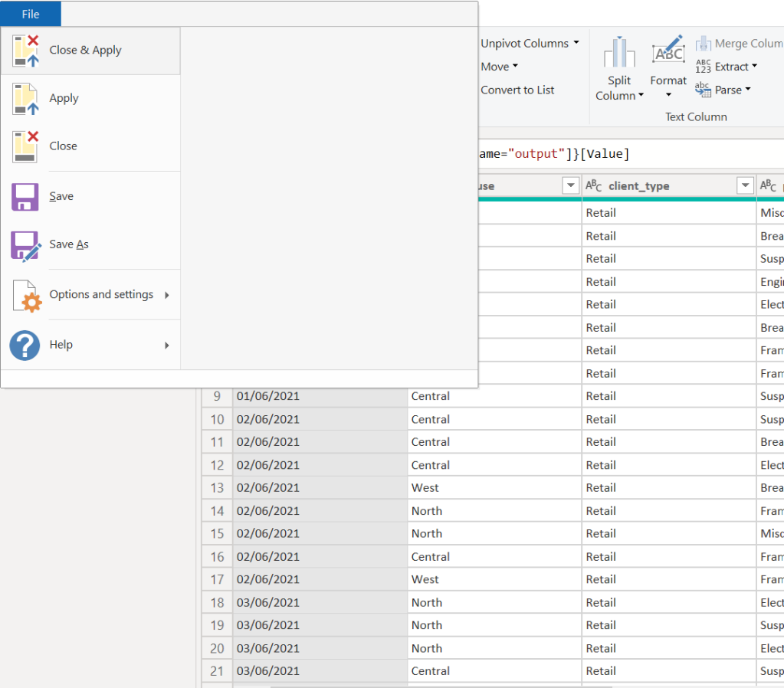Viewport: 784px width, 688px height.
Task: Click the Apply icon with blue arrow
Action: pyautogui.click(x=25, y=99)
